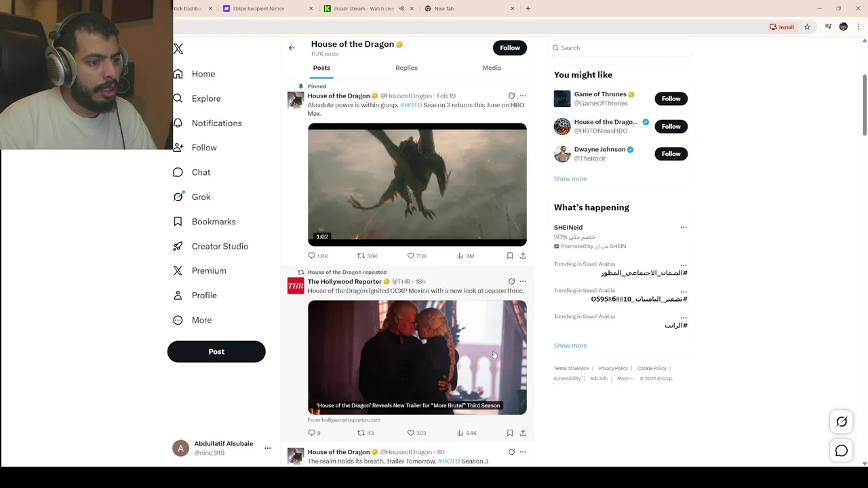This screenshot has width=868, height=488.
Task: Open a new browser tab with plus
Action: pos(528,9)
